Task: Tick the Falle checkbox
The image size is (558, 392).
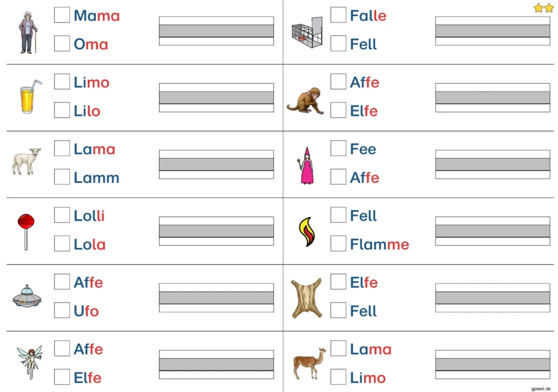Action: pos(338,15)
